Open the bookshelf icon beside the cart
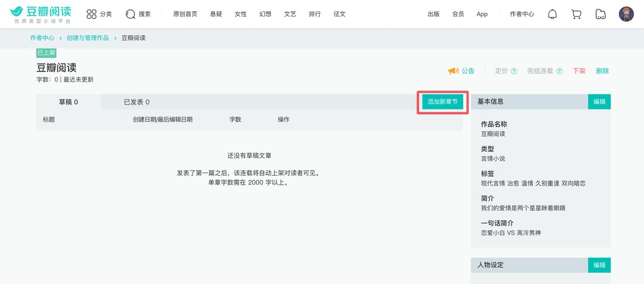Viewport: 644px width, 284px height. coord(600,14)
